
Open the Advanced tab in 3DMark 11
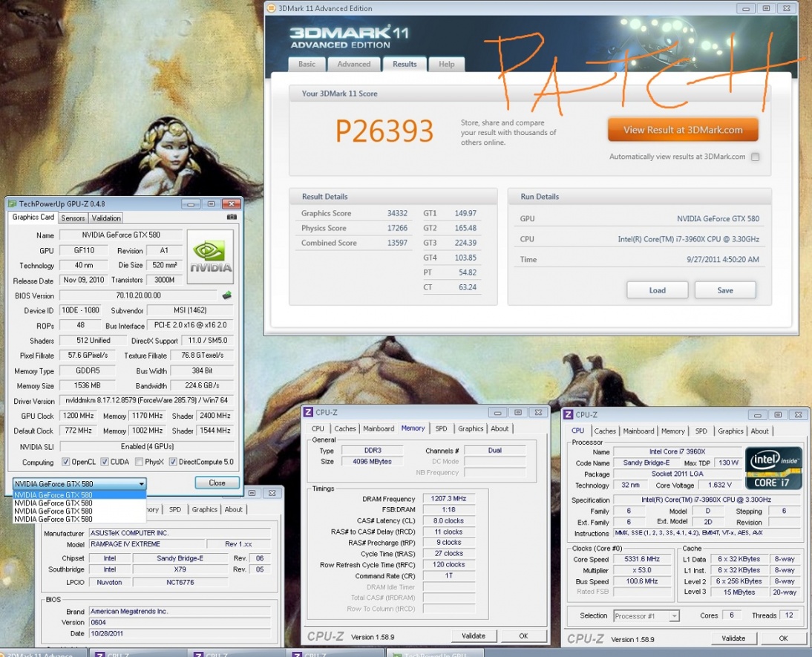tap(354, 65)
